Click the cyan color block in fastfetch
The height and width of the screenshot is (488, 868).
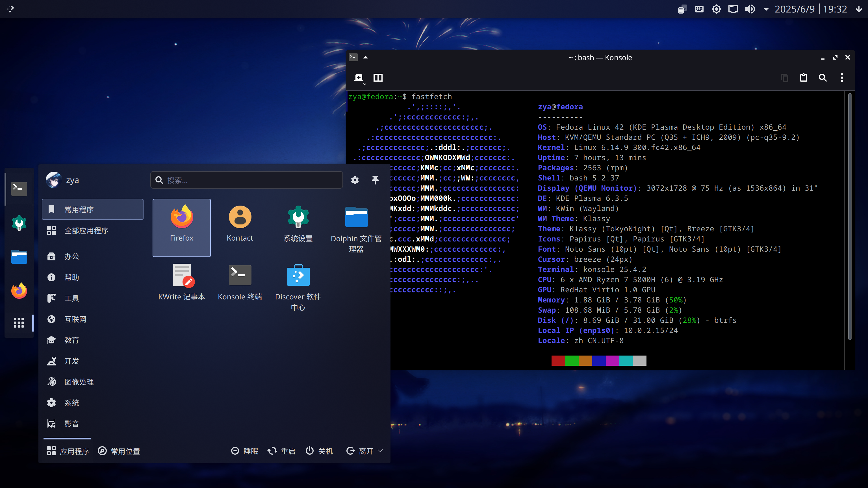tap(626, 360)
